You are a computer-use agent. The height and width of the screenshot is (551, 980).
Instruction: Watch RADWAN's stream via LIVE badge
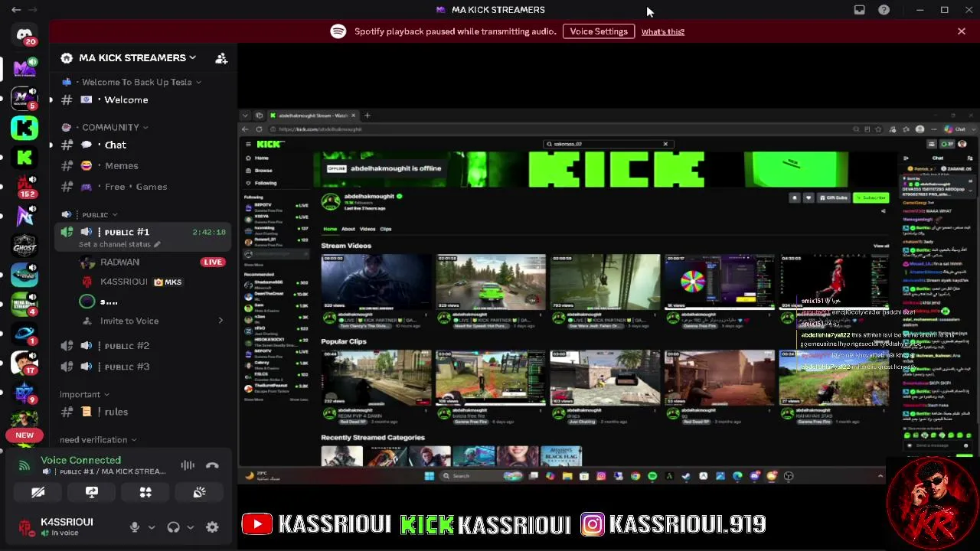tap(213, 262)
